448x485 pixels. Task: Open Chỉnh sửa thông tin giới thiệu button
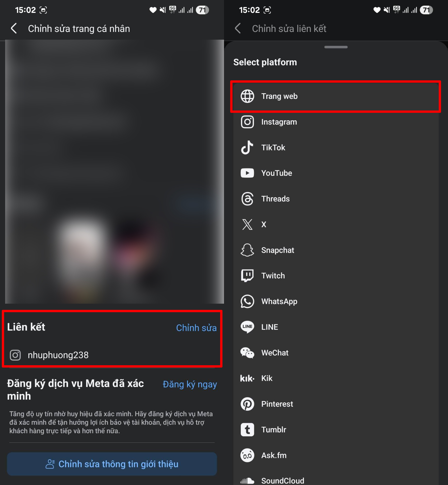[x=112, y=464]
